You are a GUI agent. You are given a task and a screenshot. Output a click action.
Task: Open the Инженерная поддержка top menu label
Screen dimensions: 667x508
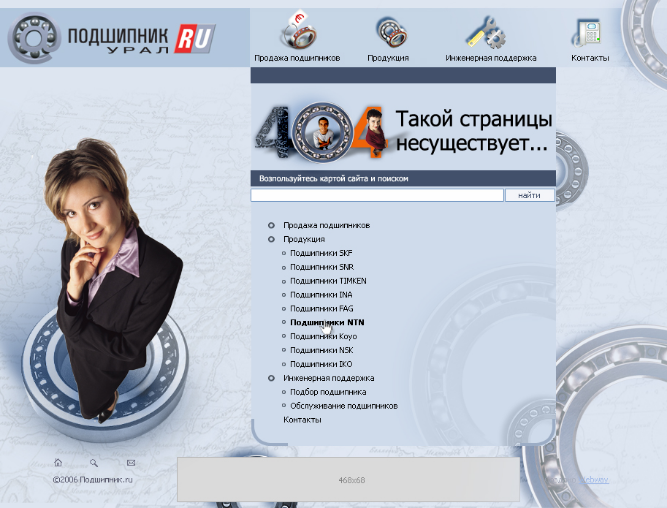point(490,58)
